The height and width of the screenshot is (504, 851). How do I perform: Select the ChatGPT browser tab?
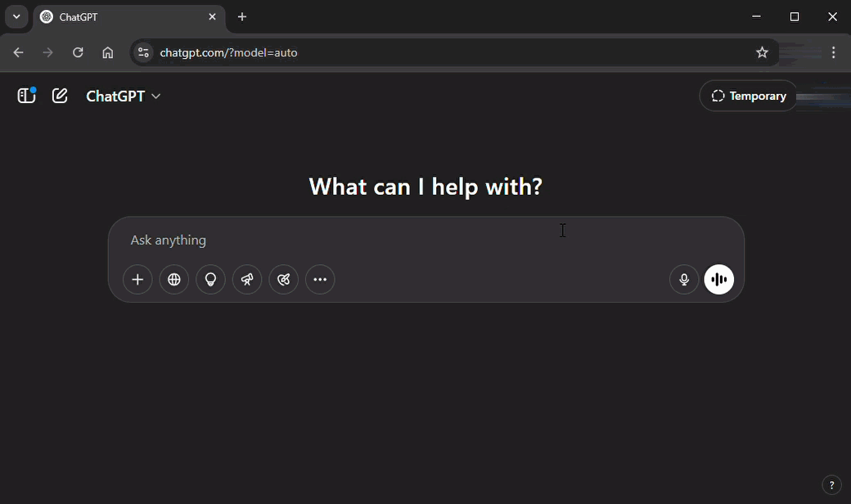(x=129, y=17)
